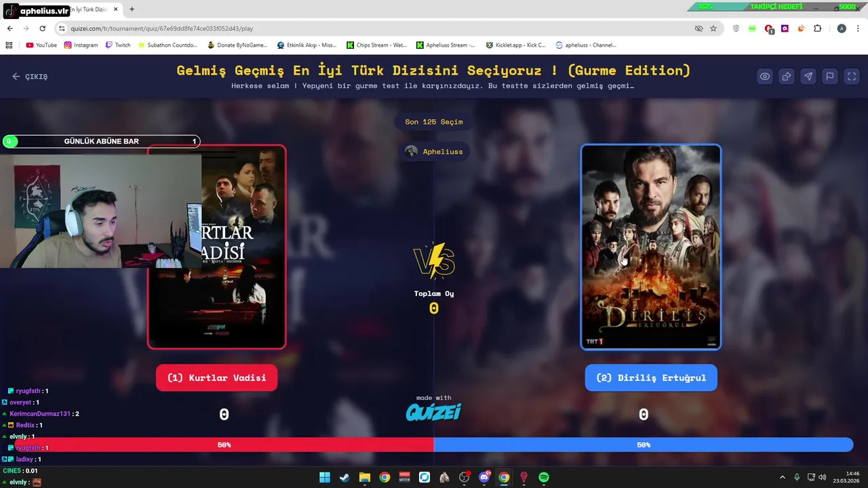Click chat user KerimcanDurmaz131

[x=40, y=413]
